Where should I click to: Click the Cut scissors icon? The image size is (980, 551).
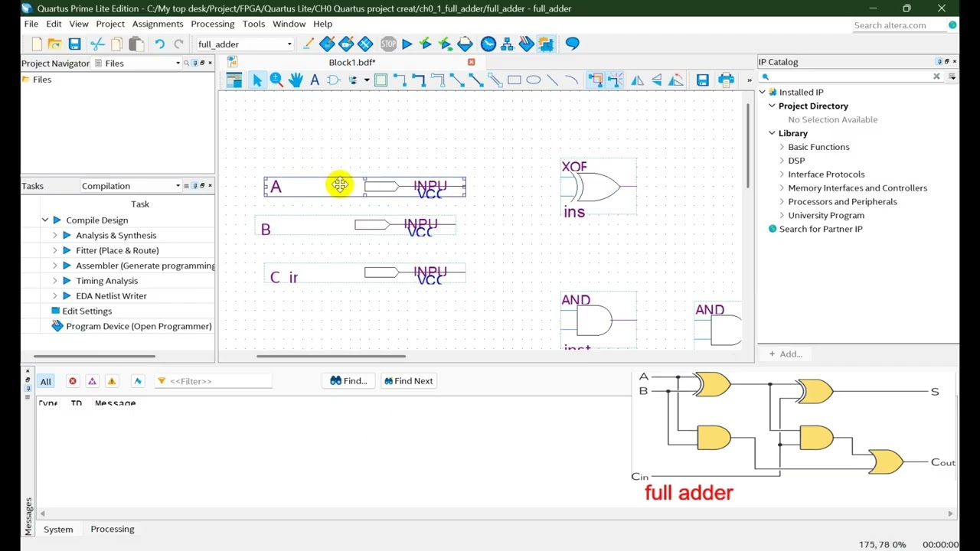(x=97, y=44)
